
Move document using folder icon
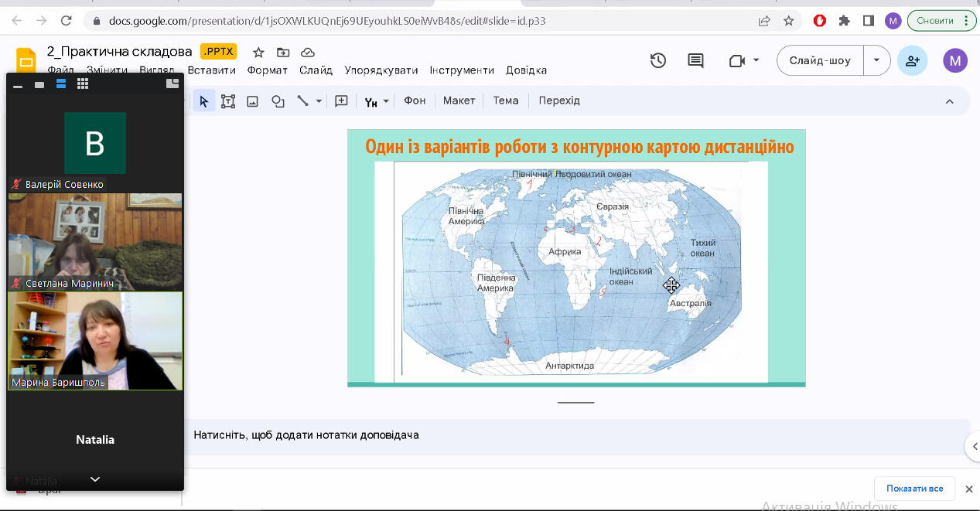(x=283, y=53)
